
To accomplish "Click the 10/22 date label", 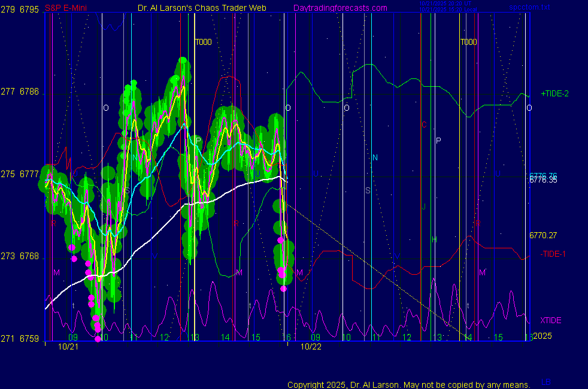I will point(311,347).
